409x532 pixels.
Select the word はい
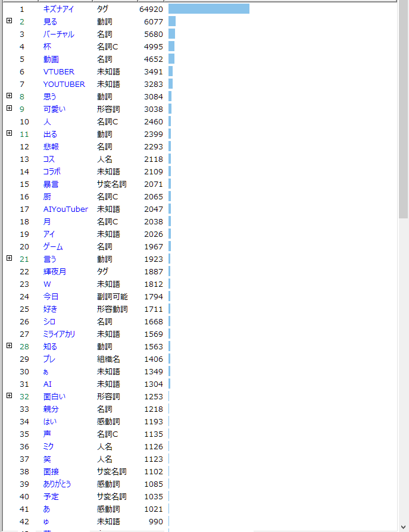tap(50, 422)
